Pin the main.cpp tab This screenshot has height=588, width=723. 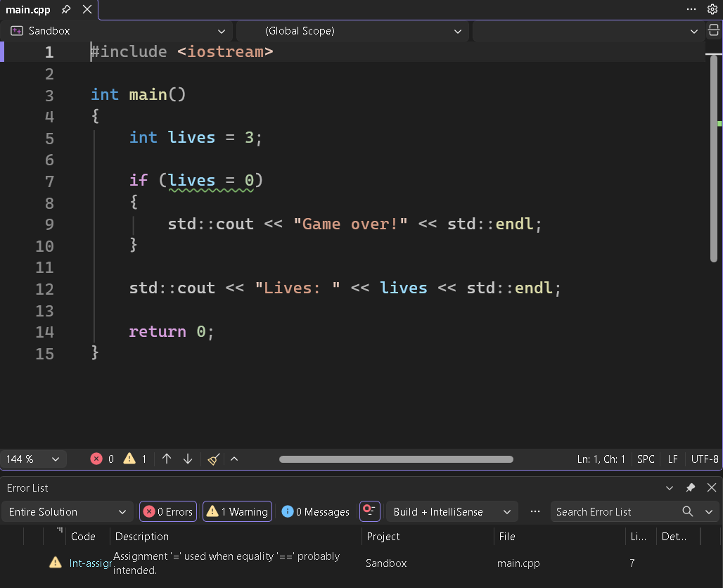pyautogui.click(x=66, y=9)
